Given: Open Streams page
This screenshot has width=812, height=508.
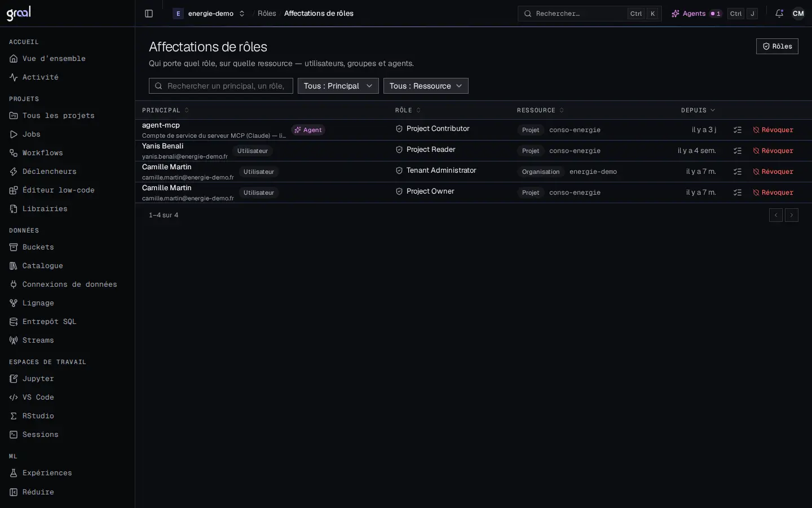Looking at the screenshot, I should click(x=68, y=340).
